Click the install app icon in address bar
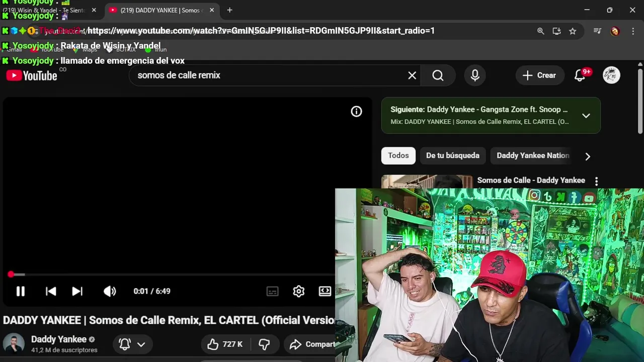 (x=556, y=31)
